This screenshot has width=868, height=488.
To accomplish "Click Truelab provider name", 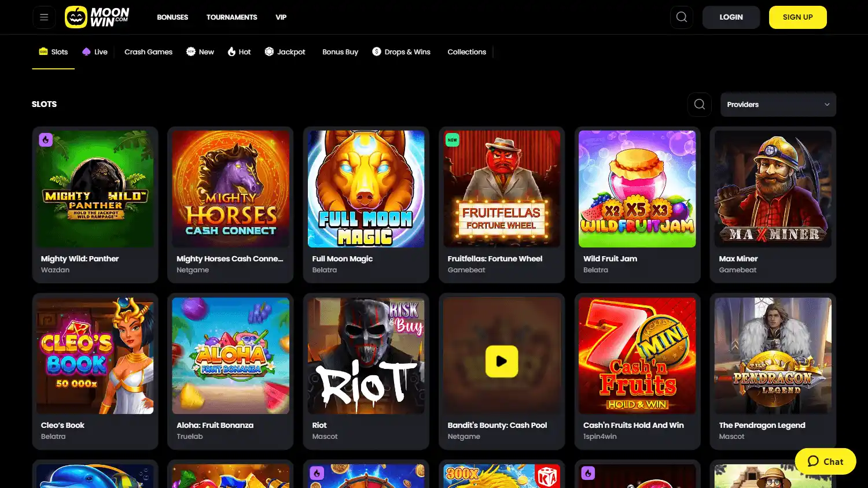I will (x=190, y=437).
